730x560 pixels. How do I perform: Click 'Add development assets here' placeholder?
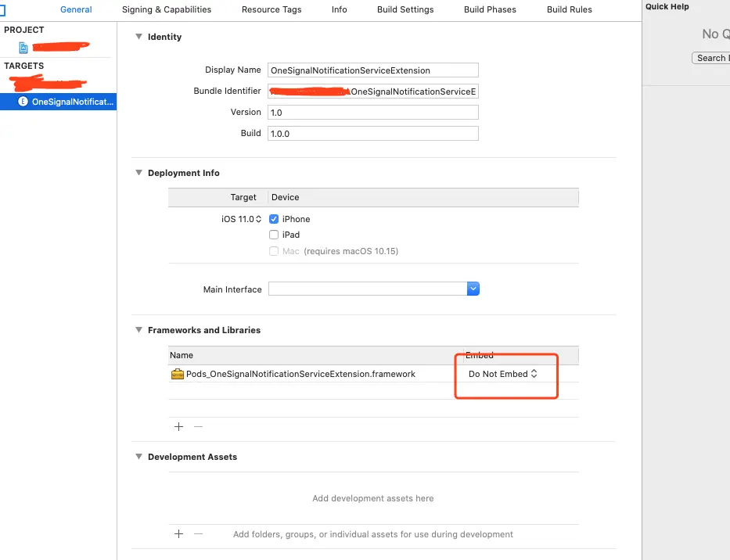[373, 498]
